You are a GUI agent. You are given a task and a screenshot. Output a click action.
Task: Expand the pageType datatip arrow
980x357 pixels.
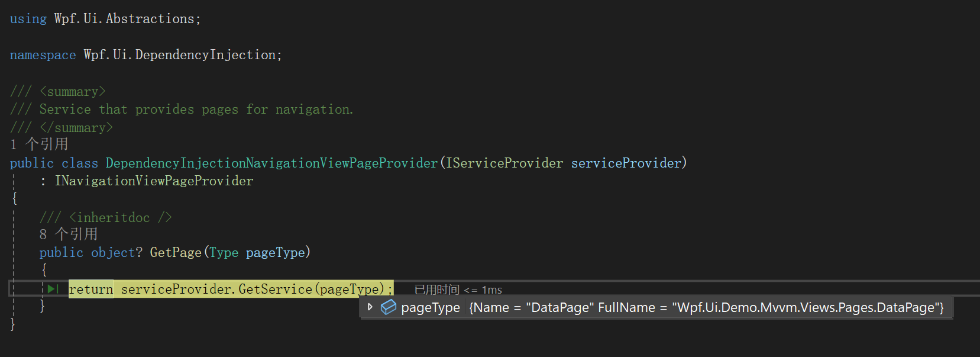370,307
